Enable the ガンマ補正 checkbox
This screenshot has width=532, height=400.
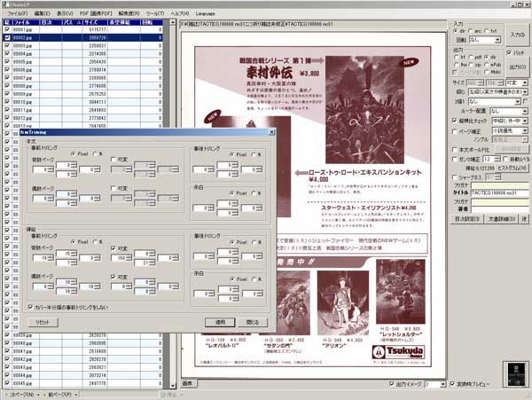coord(454,159)
